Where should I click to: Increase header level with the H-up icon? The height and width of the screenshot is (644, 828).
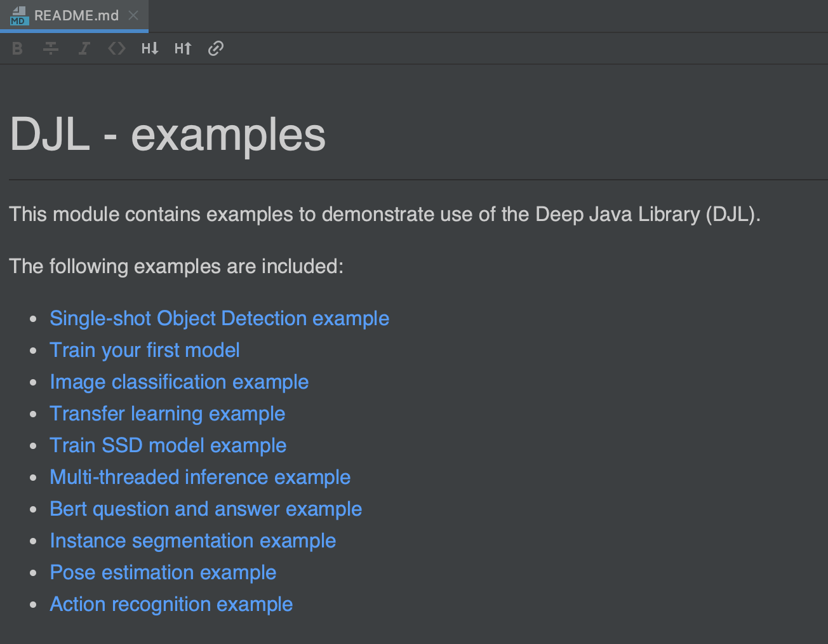click(x=183, y=48)
